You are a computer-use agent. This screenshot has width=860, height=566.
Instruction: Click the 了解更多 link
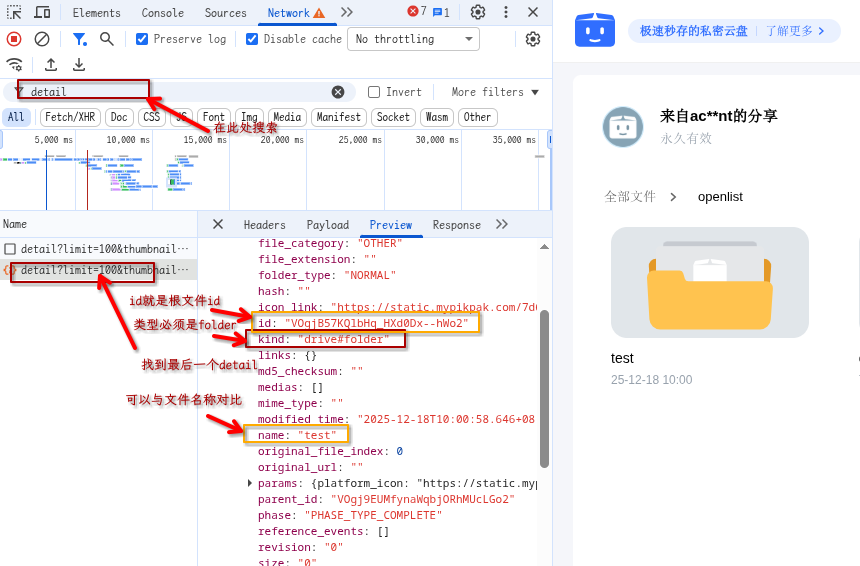pos(795,31)
